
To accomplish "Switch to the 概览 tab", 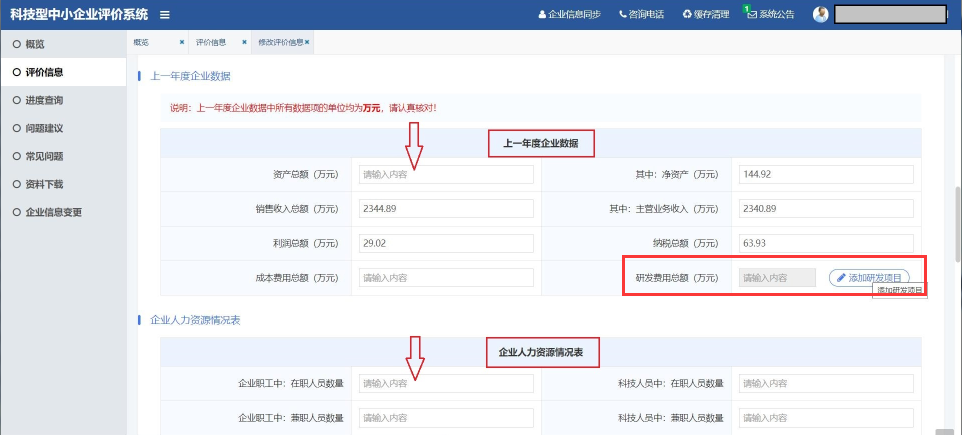I will coord(141,43).
